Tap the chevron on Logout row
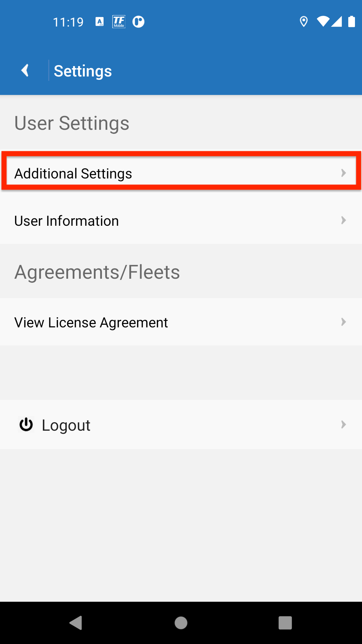 (x=343, y=425)
